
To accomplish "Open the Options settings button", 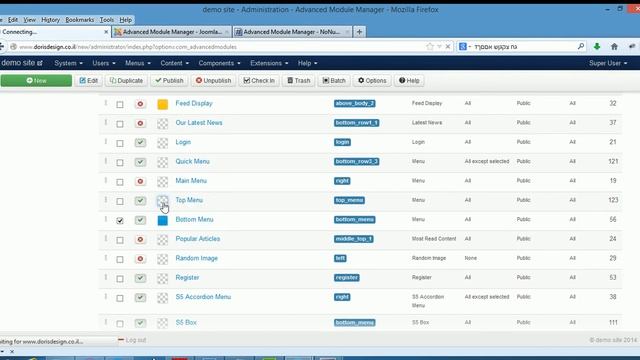I will [372, 80].
